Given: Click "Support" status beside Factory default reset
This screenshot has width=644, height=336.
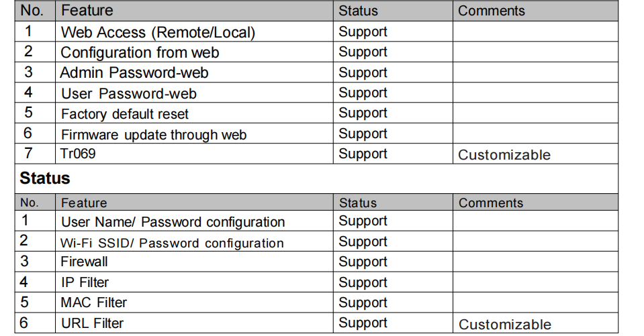Looking at the screenshot, I should 363,113.
